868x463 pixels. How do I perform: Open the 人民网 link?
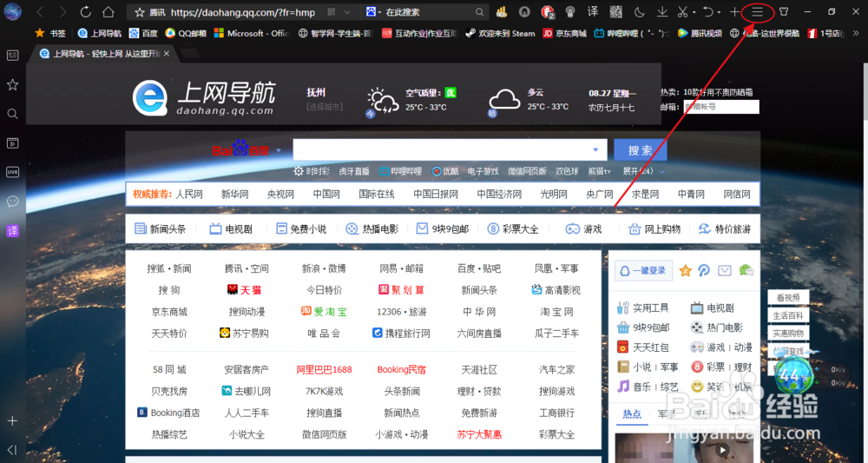coord(189,194)
